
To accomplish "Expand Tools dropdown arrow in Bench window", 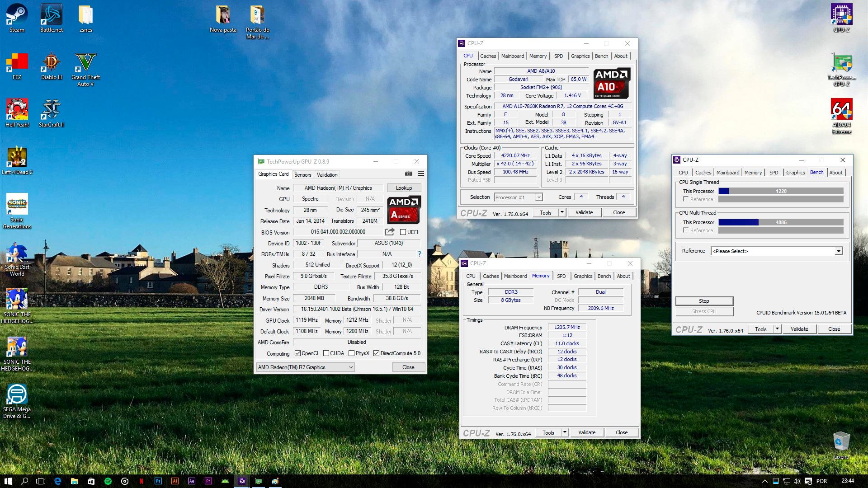I will 777,329.
